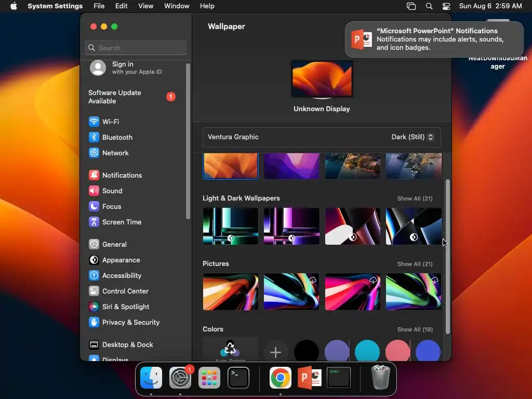Image resolution: width=532 pixels, height=399 pixels.
Task: Choose the red and white curved wallpaper
Action: pyautogui.click(x=353, y=227)
